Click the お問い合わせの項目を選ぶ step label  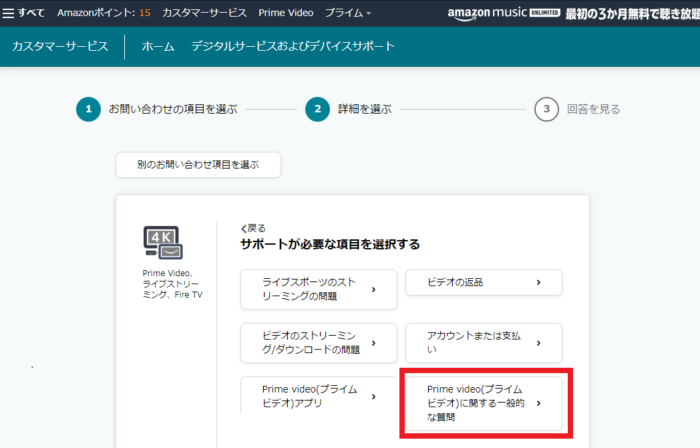[173, 109]
